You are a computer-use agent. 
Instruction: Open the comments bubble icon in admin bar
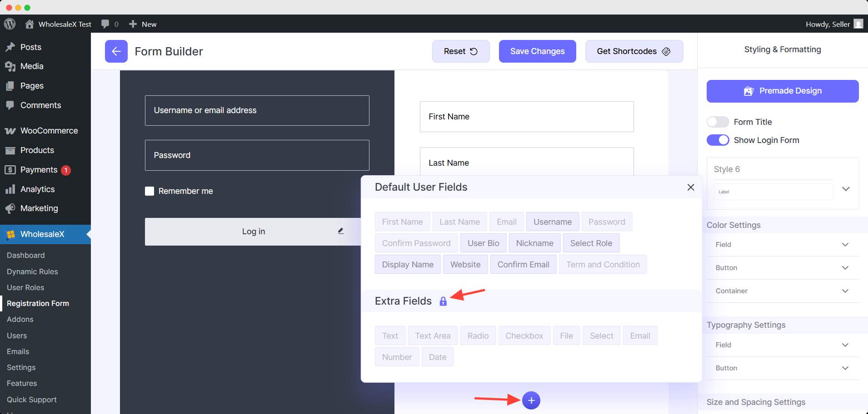pyautogui.click(x=105, y=24)
